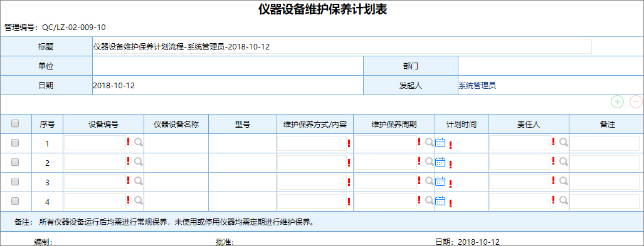Click the 维护保养方式/内容 column header
644x246 pixels.
pos(315,124)
